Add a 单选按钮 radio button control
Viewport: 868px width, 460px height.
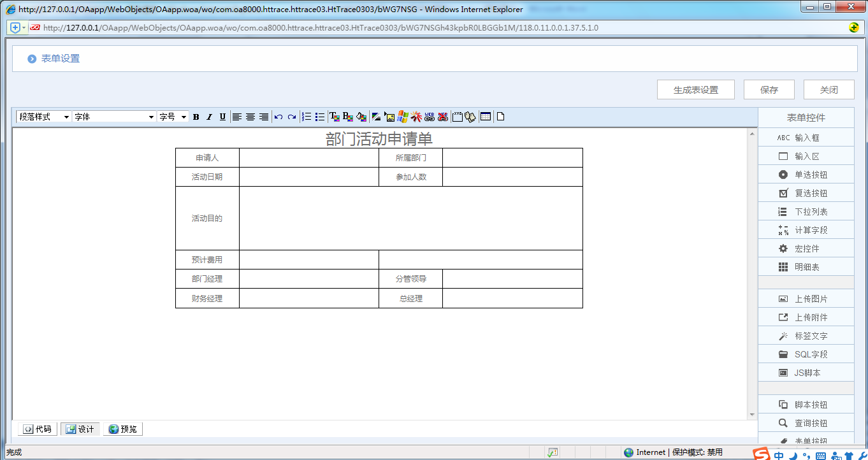(x=806, y=175)
